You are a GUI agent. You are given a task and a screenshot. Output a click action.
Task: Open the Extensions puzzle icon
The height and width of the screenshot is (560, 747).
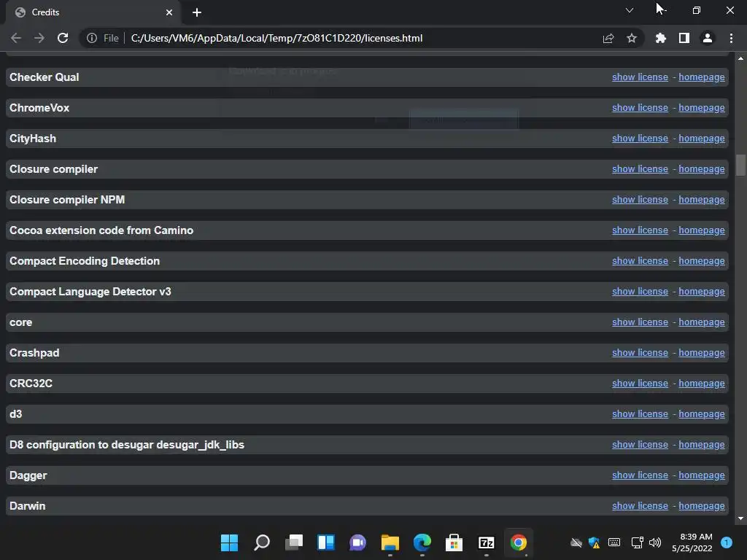point(661,38)
